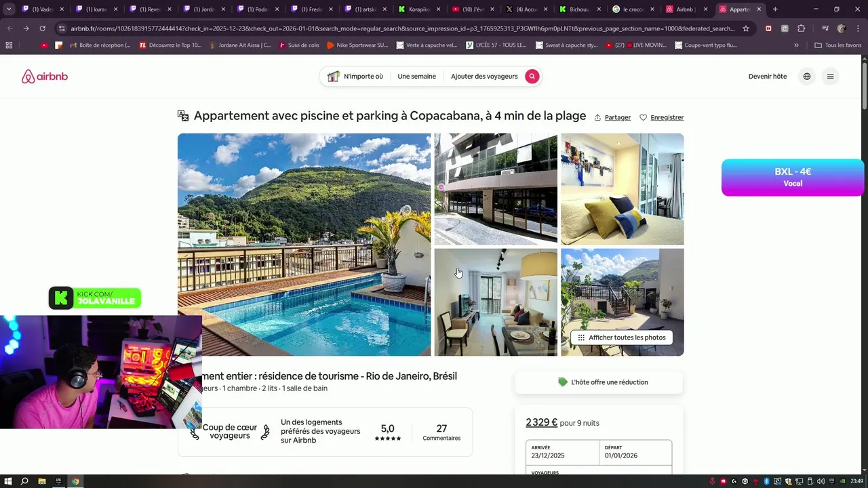
Task: Open the Coupe-vent typo bookmark
Action: pos(707,45)
